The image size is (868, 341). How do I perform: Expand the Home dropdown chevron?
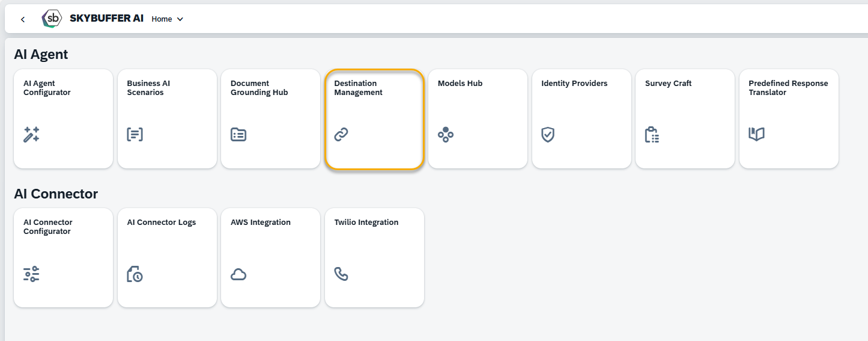[180, 19]
